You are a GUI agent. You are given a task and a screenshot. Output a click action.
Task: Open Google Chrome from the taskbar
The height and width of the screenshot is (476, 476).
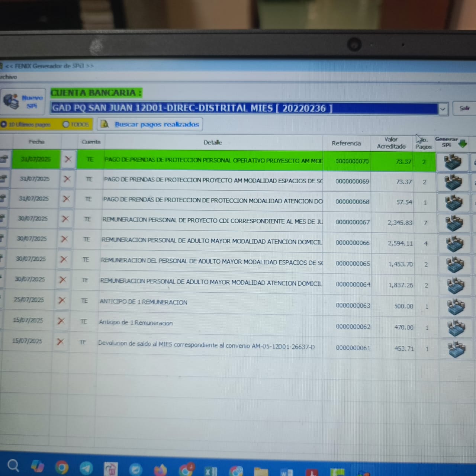pos(62,467)
